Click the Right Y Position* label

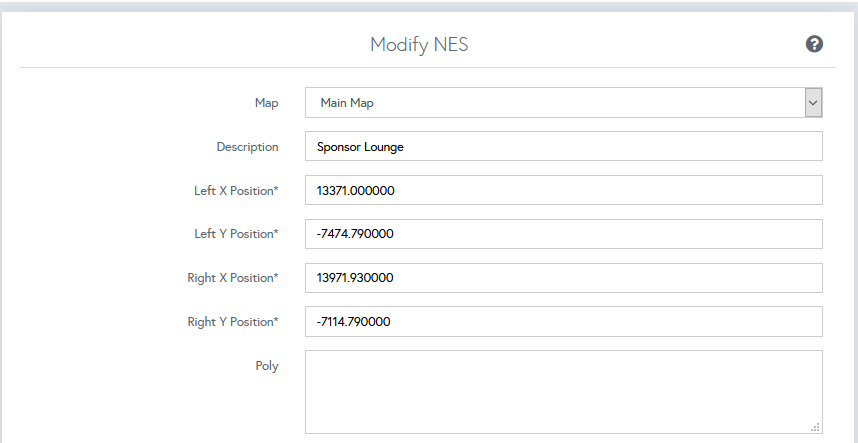232,322
